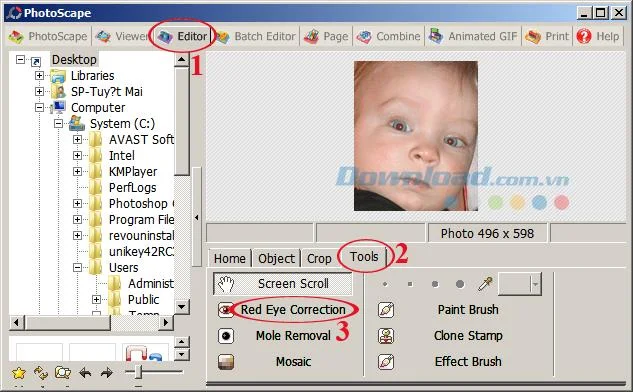Select the Administrator folder
Image resolution: width=633 pixels, height=392 pixels.
[x=151, y=283]
